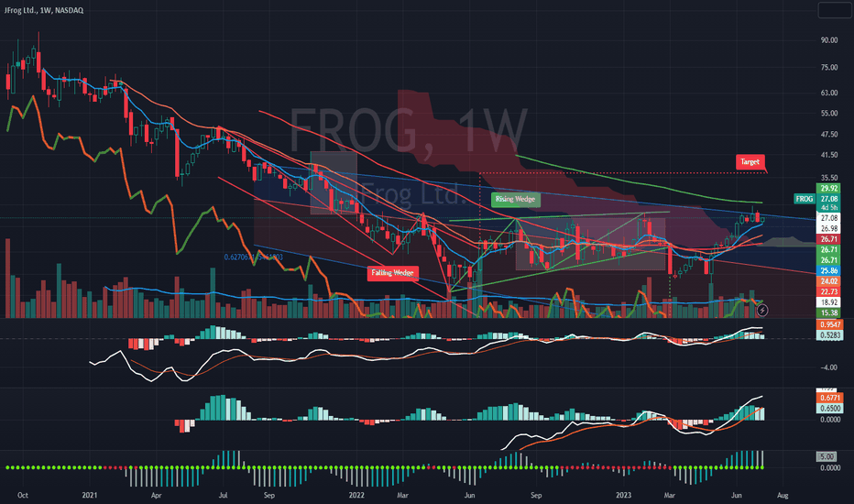Select the red Target callout label

750,162
